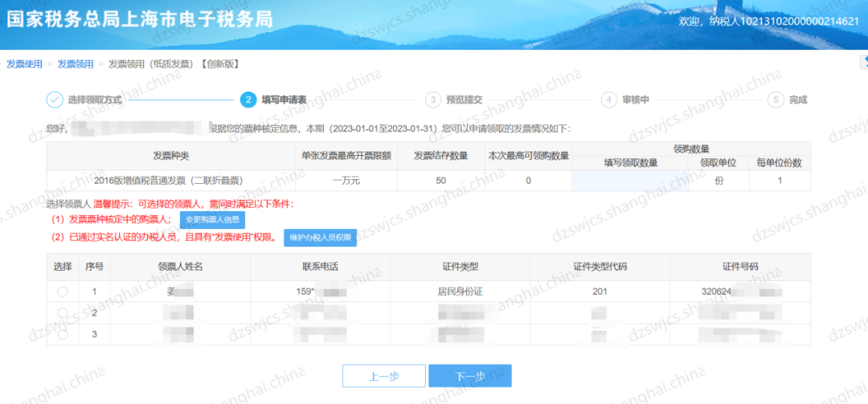This screenshot has width=868, height=404.
Task: Click the 证件类型 column header
Action: tap(460, 267)
